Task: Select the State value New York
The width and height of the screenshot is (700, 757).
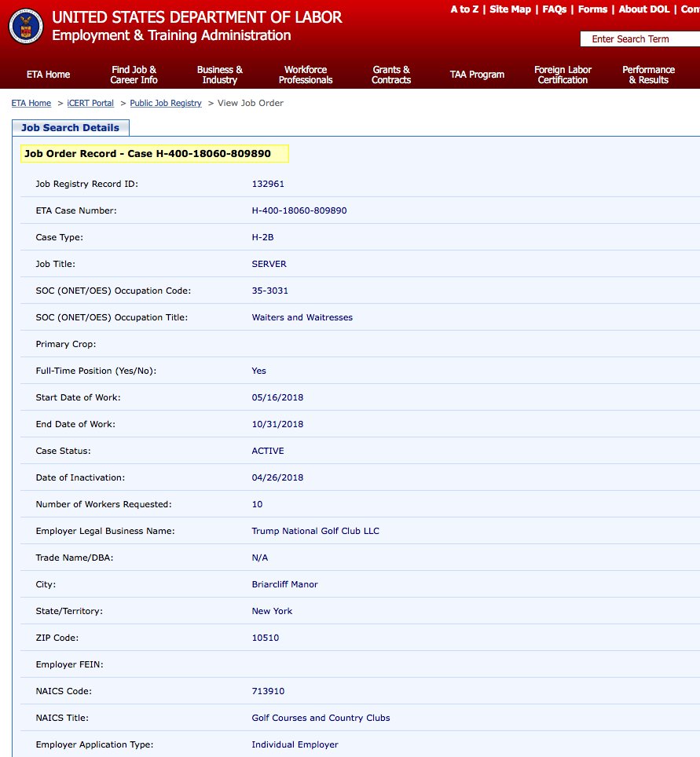Action: [x=272, y=611]
